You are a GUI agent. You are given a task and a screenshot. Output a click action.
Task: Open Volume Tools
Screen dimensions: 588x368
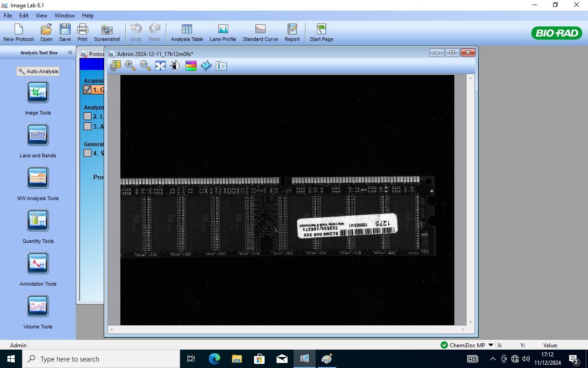(38, 306)
